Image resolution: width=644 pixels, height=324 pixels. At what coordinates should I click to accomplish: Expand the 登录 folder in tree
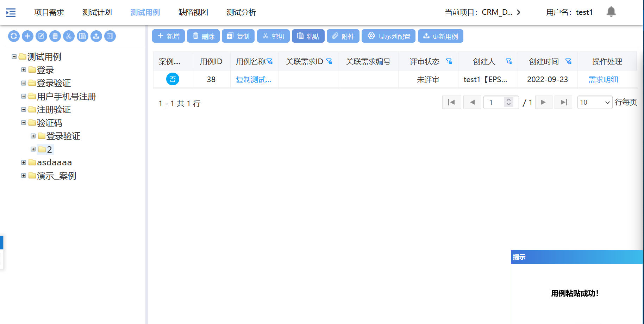tap(24, 70)
